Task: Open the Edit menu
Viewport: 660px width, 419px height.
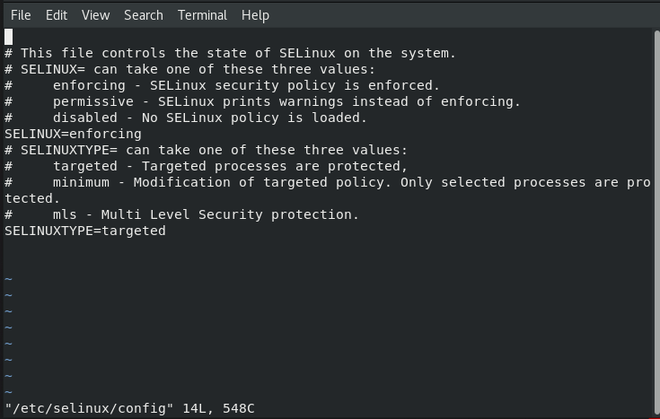Action: tap(56, 15)
